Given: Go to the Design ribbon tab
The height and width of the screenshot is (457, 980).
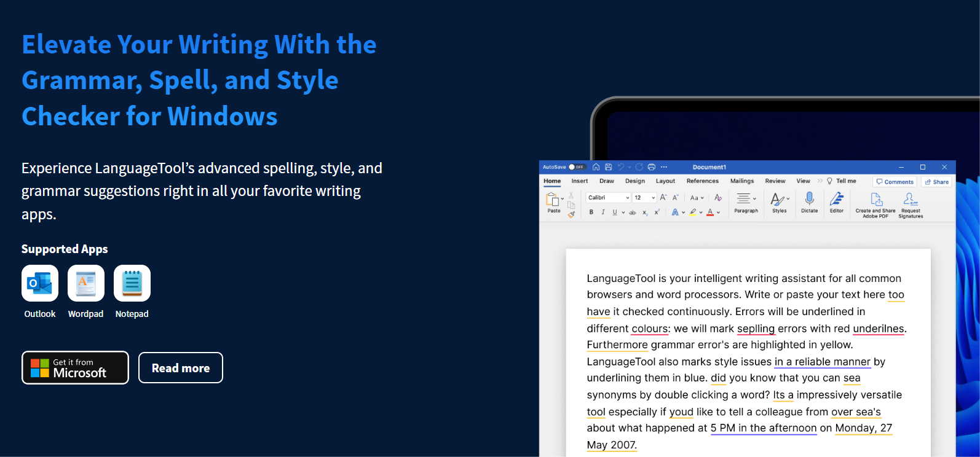Looking at the screenshot, I should [x=635, y=181].
